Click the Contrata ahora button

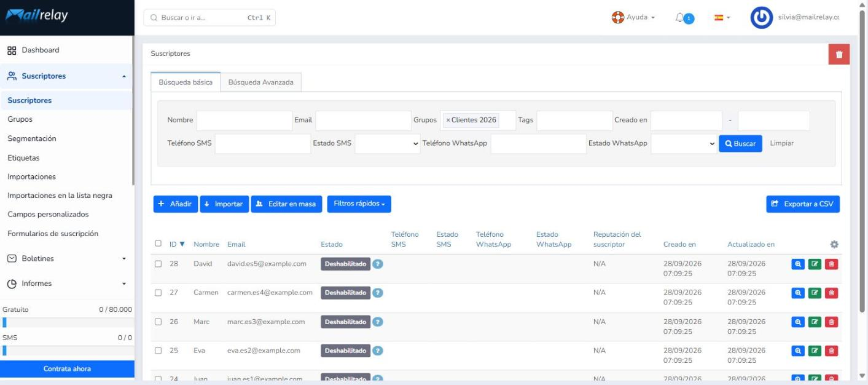click(67, 369)
